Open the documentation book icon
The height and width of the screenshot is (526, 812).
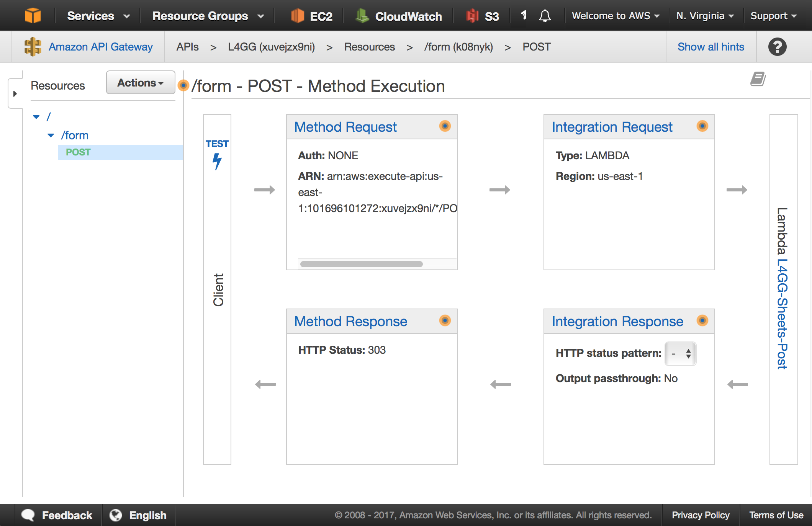coord(758,79)
